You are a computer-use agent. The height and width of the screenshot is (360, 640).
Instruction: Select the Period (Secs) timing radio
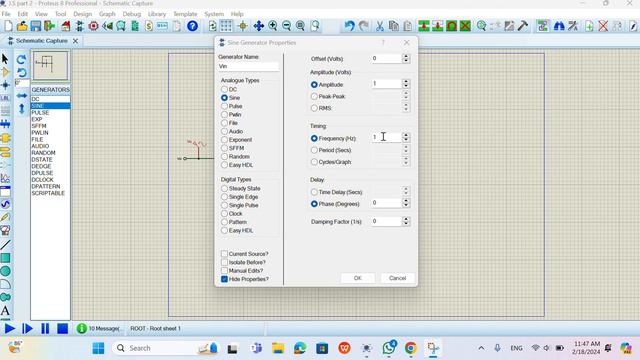point(314,150)
